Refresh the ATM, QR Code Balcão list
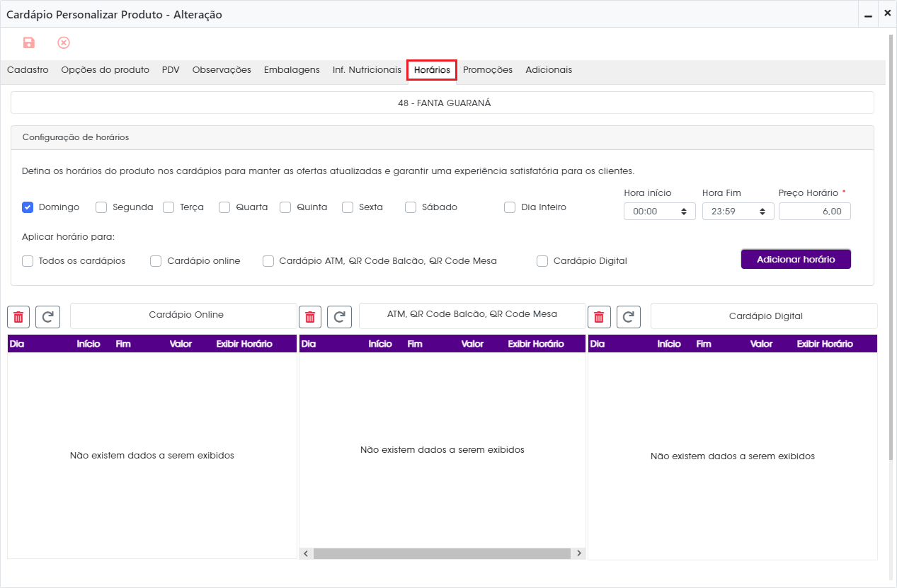897x588 pixels. (x=340, y=316)
